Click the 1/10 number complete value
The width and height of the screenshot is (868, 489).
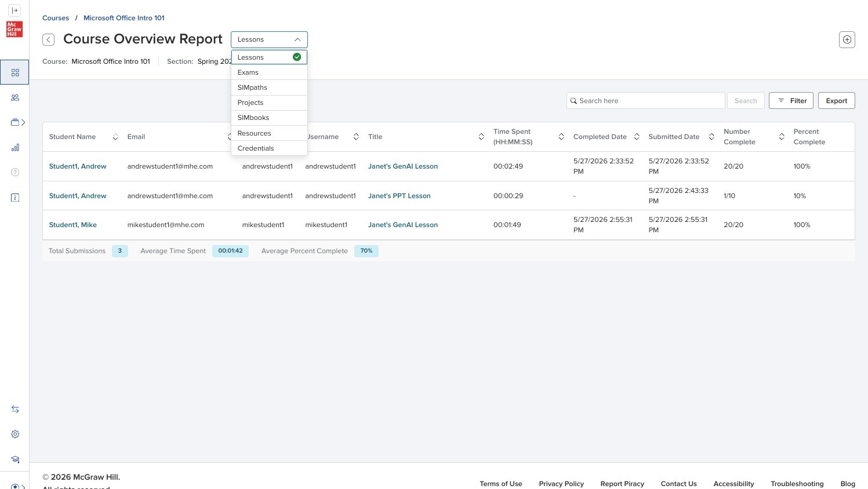click(729, 196)
